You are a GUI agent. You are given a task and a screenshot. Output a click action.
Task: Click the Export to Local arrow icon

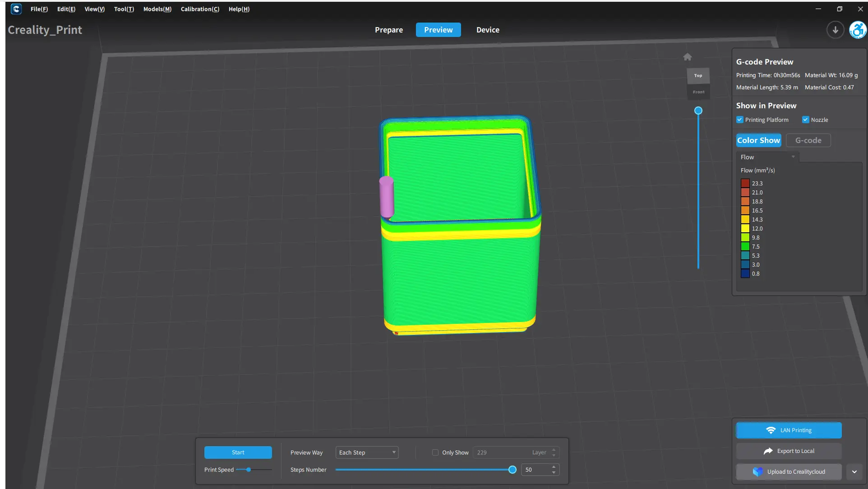(768, 451)
